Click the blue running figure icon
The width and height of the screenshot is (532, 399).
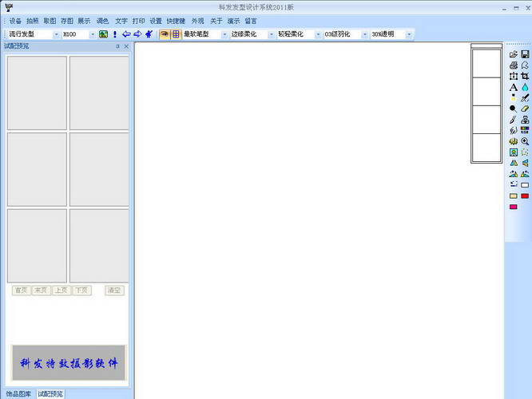point(149,34)
